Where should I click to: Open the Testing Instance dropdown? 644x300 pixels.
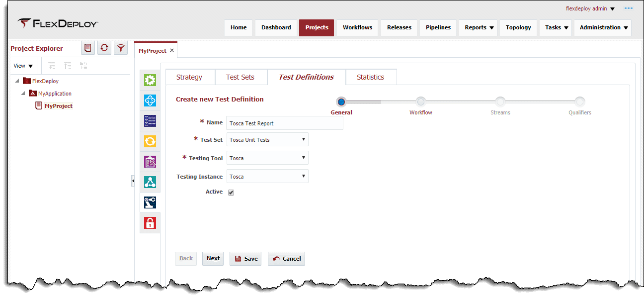click(x=267, y=176)
